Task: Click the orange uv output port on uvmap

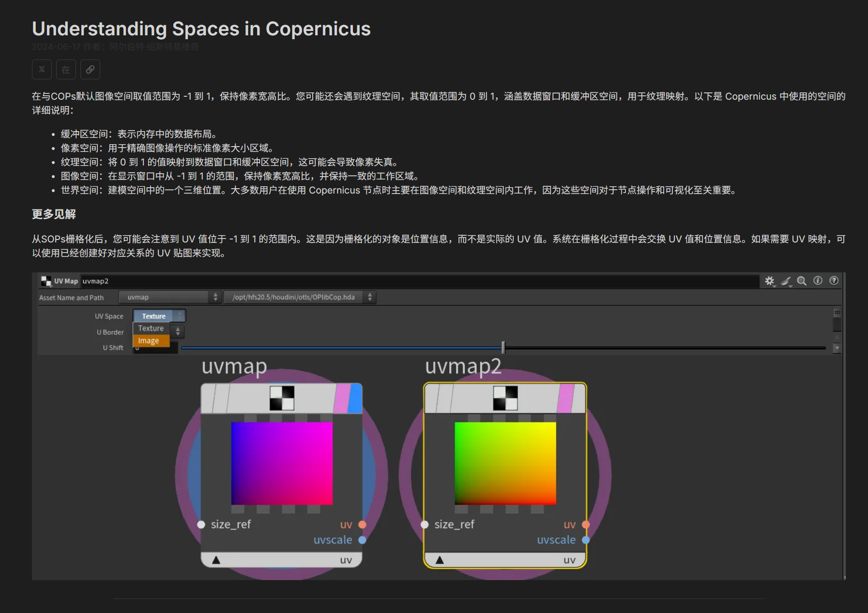Action: (362, 524)
